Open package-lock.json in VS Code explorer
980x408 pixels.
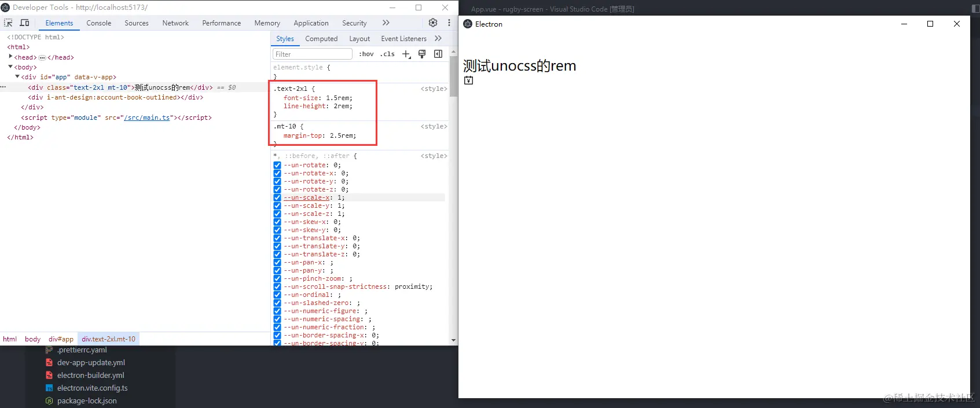coord(87,400)
